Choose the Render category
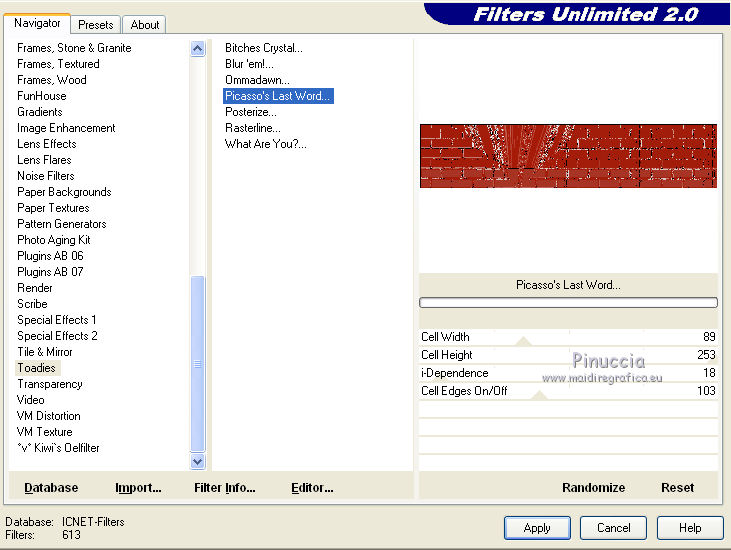 (34, 288)
